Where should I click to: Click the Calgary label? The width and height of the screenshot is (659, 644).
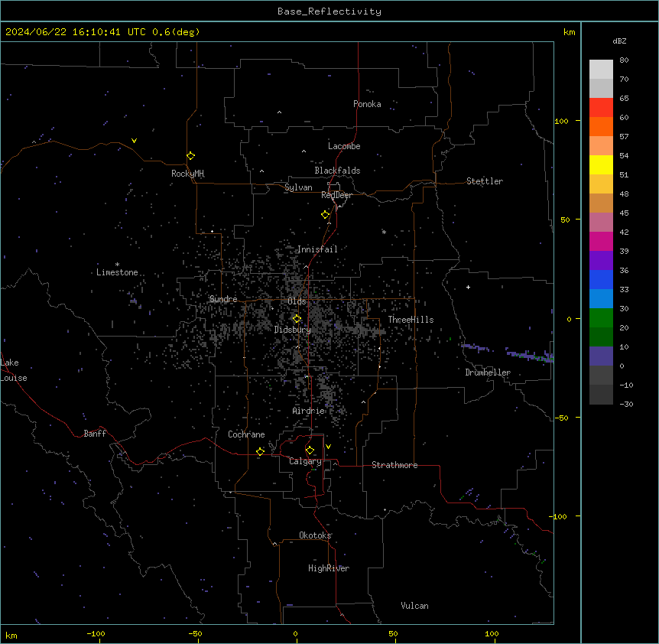pos(305,461)
